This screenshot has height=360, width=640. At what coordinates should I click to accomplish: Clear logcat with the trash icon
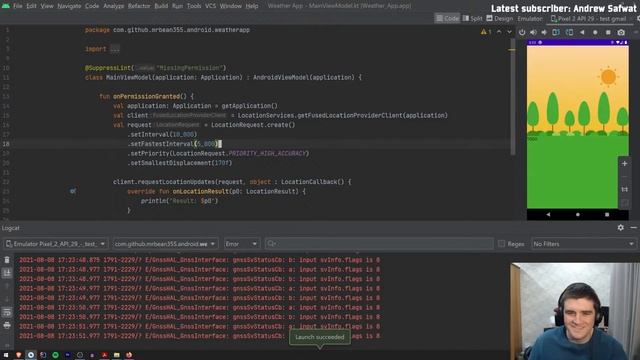7,260
